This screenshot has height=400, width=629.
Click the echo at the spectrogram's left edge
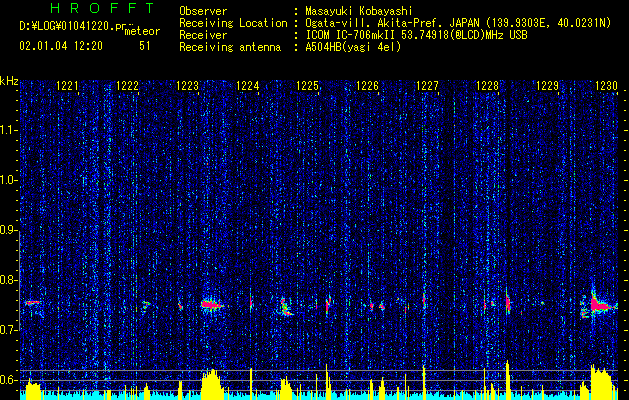32,303
